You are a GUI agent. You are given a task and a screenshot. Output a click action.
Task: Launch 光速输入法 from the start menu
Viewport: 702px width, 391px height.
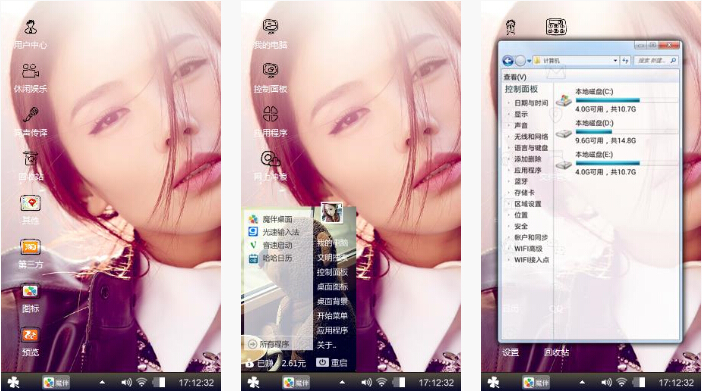click(x=274, y=232)
